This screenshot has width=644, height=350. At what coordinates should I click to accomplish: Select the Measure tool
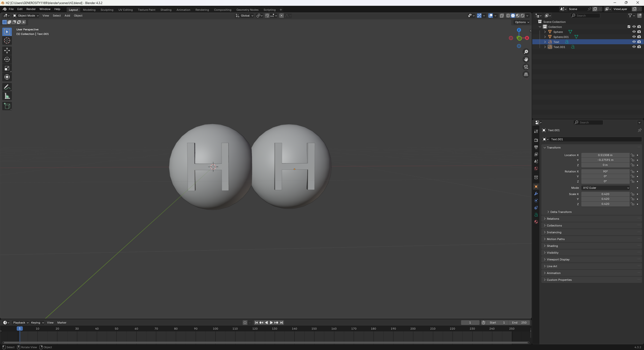(7, 96)
